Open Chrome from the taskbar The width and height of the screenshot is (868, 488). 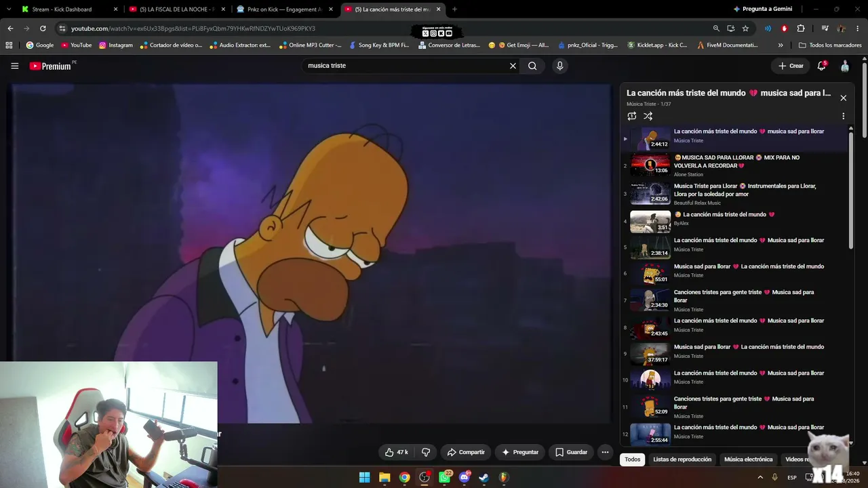[x=404, y=477]
